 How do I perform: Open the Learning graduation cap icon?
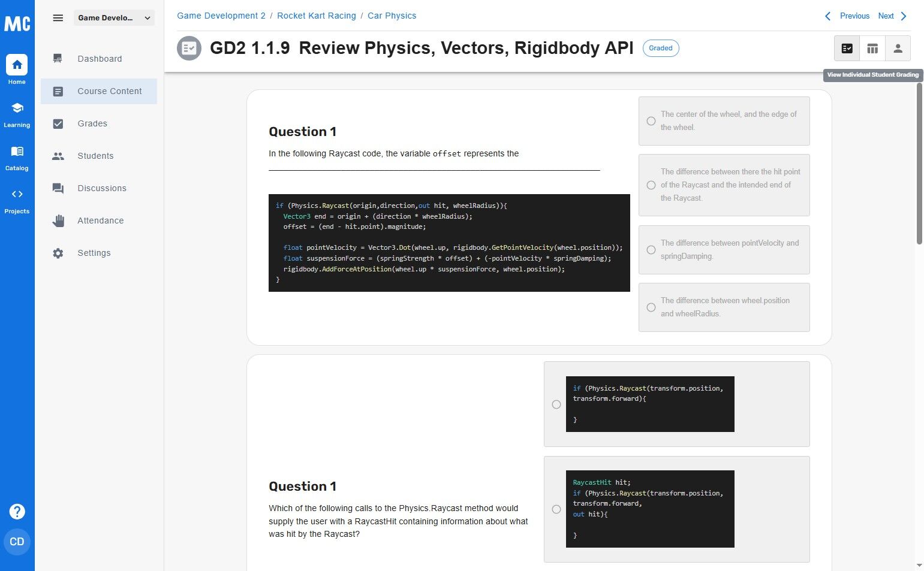click(17, 108)
